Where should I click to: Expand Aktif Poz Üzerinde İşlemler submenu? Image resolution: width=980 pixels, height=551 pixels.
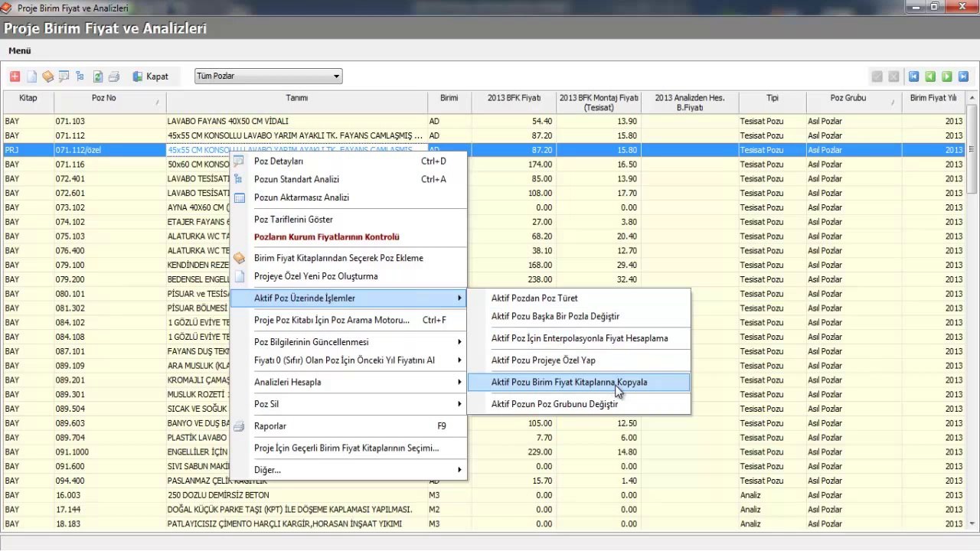348,298
